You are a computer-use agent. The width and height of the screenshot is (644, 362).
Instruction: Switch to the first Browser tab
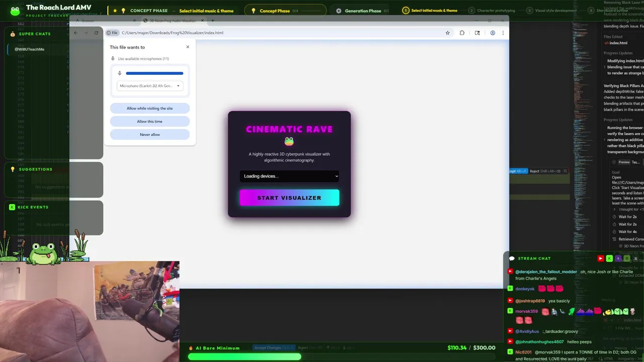click(x=106, y=21)
